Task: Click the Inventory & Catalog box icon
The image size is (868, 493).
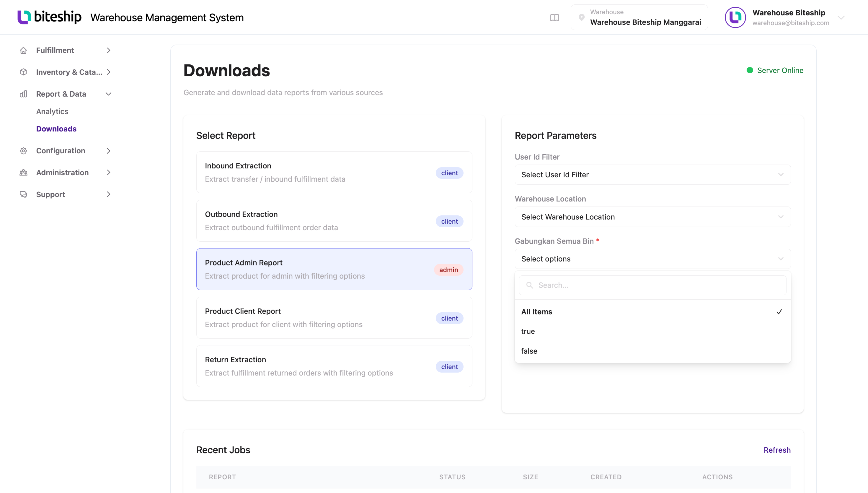Action: (23, 72)
